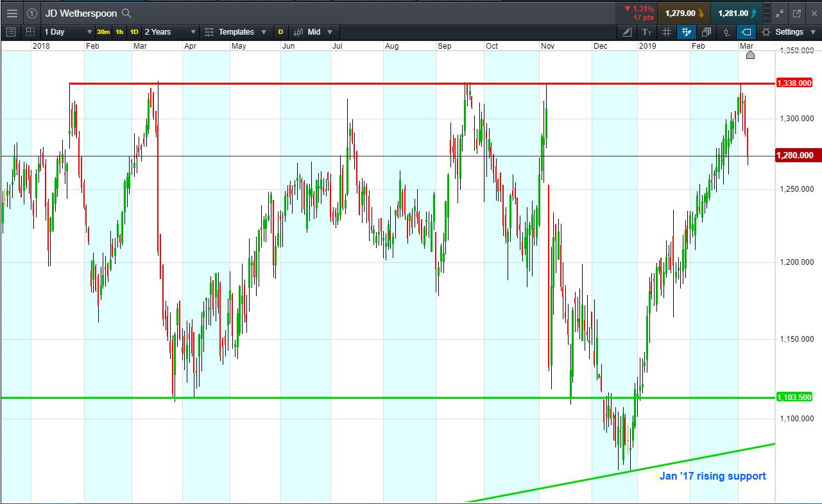The height and width of the screenshot is (504, 822).
Task: Click the dotted-square layout icon
Action: point(31,32)
